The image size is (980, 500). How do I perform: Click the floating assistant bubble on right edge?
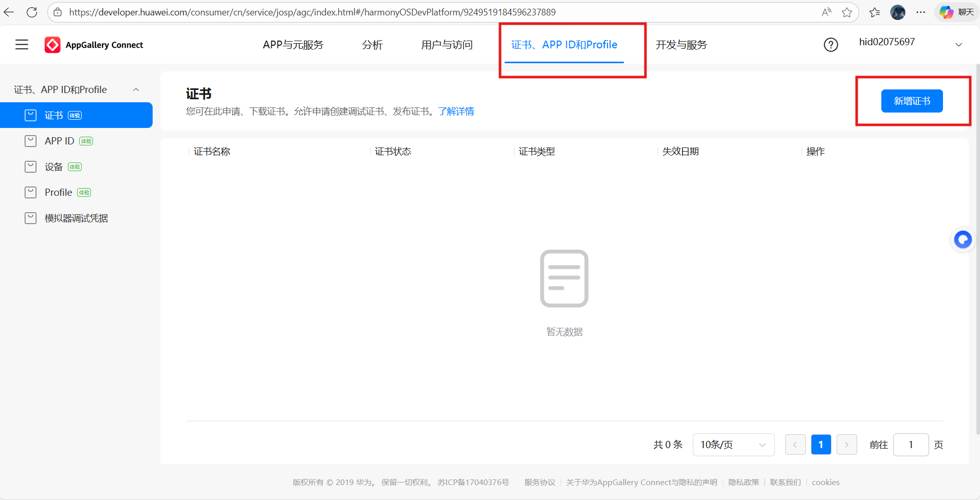click(x=963, y=239)
